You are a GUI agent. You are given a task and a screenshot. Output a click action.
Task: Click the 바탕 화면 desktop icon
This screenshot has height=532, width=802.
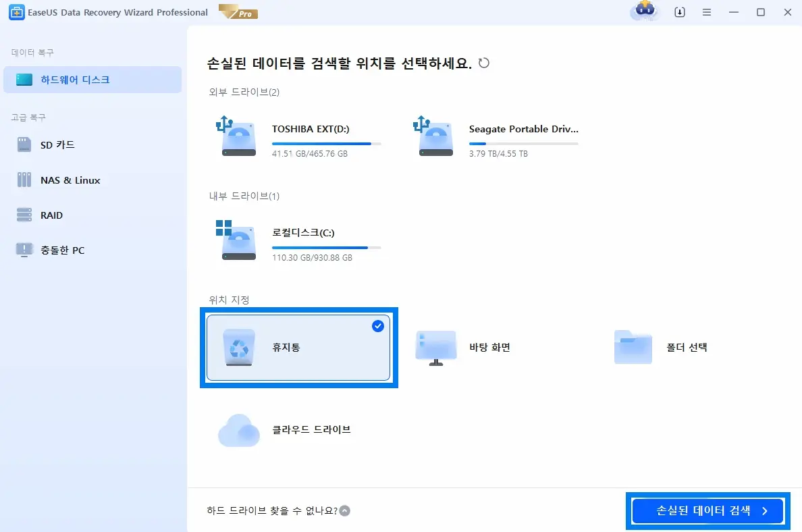click(x=435, y=346)
